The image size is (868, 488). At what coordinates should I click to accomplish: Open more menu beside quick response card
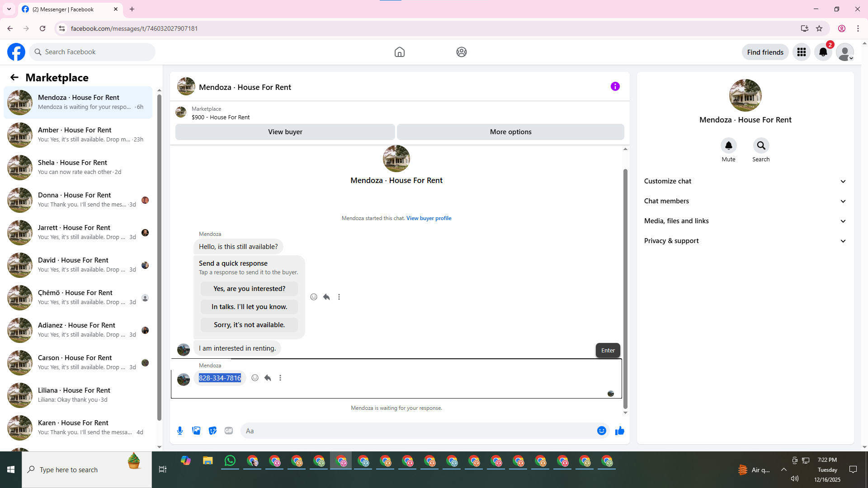point(339,297)
